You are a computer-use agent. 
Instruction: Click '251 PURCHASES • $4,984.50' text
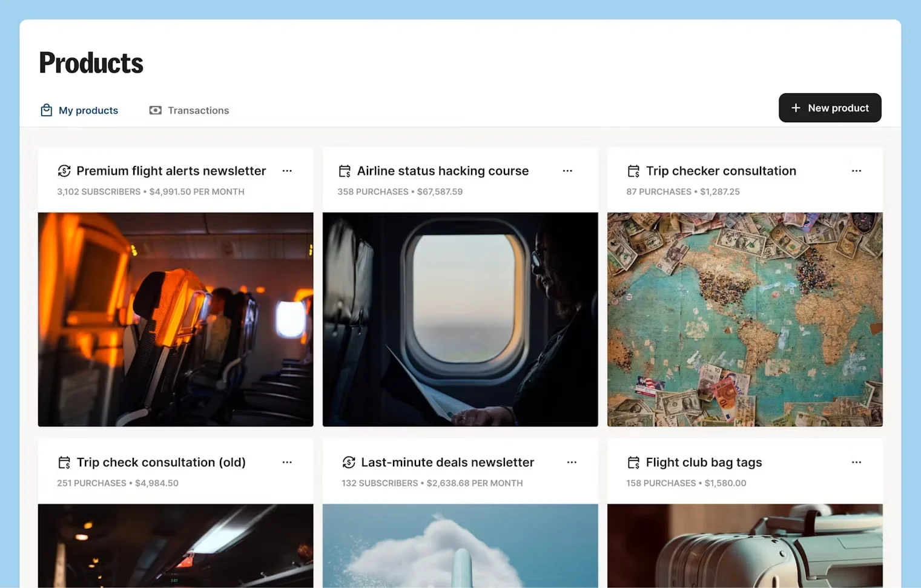tap(117, 483)
